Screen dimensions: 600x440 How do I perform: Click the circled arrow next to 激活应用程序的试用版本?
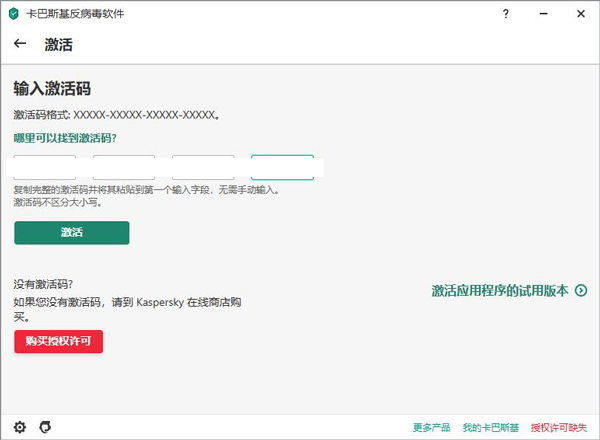pos(581,291)
